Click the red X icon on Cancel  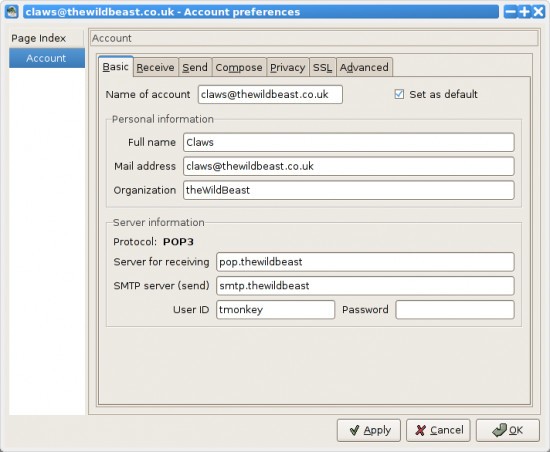tap(420, 430)
